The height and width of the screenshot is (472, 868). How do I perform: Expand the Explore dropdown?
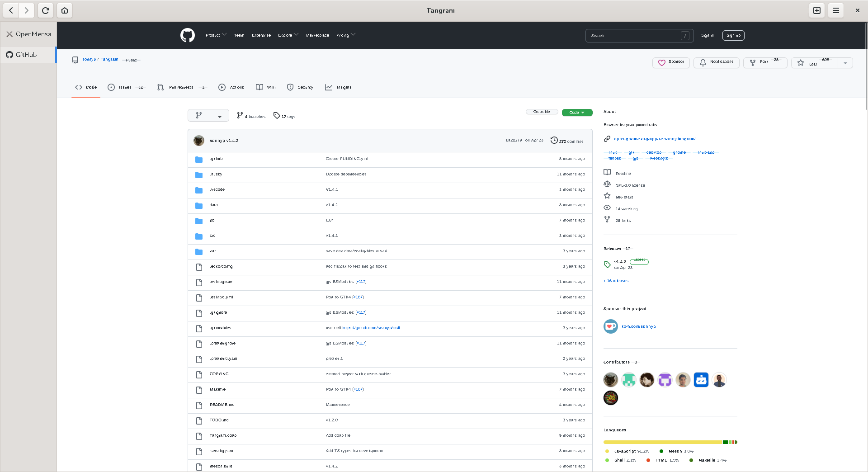[288, 35]
